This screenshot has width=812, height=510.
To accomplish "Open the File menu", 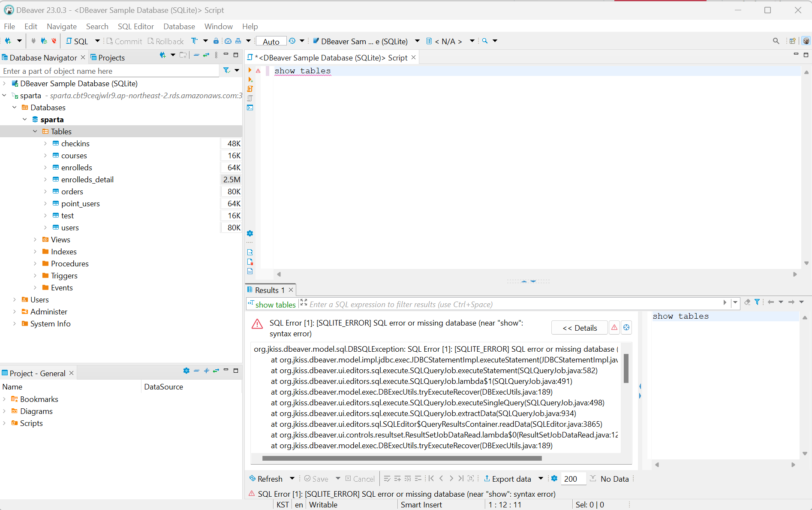I will pos(9,27).
